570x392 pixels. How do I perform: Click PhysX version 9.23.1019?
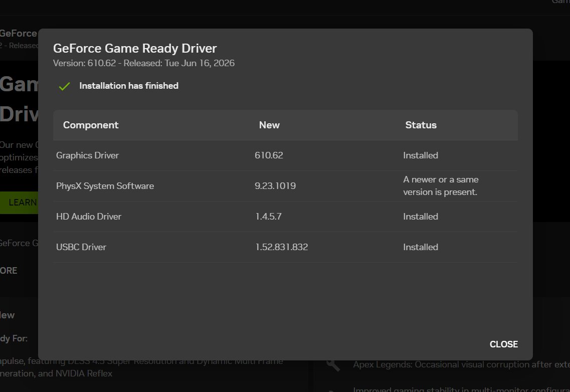(275, 186)
